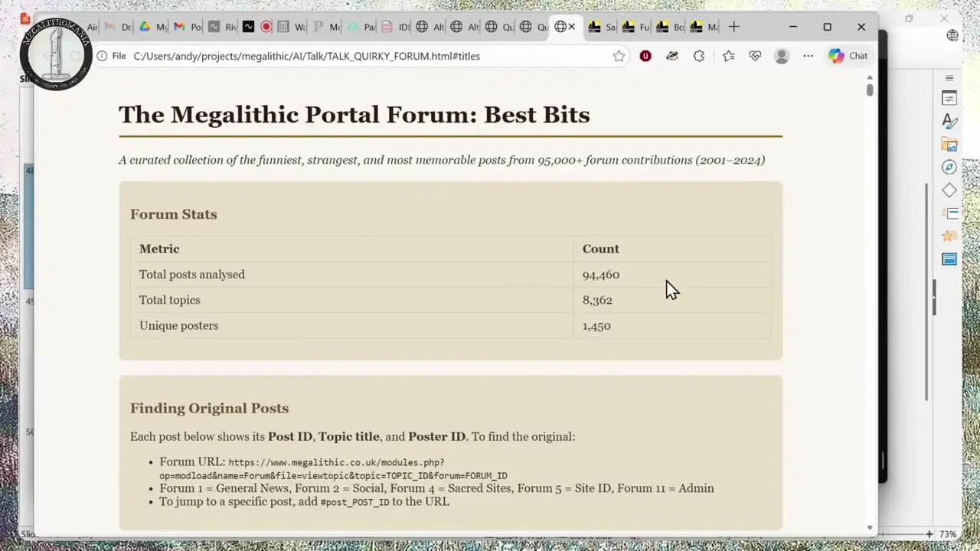The width and height of the screenshot is (980, 551).
Task: Open the red U shield extension
Action: point(645,56)
